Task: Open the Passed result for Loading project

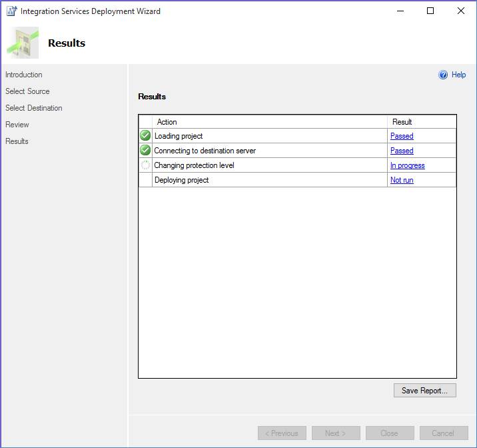Action: click(402, 136)
